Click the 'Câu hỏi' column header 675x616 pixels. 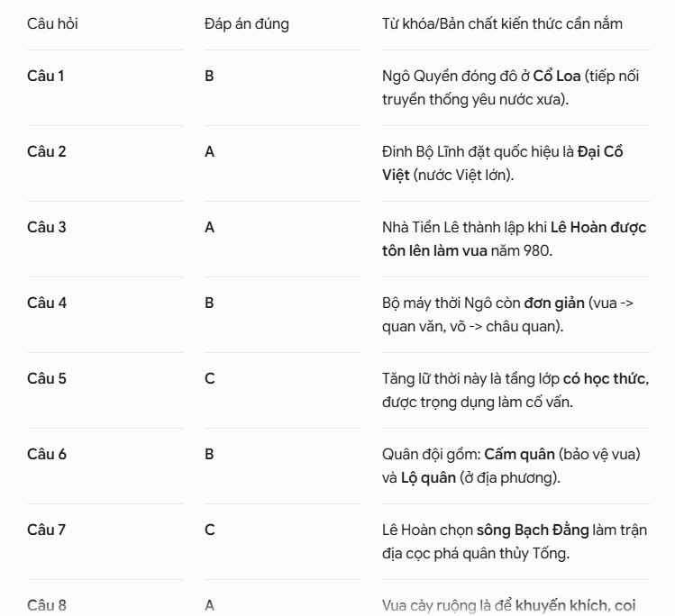52,23
